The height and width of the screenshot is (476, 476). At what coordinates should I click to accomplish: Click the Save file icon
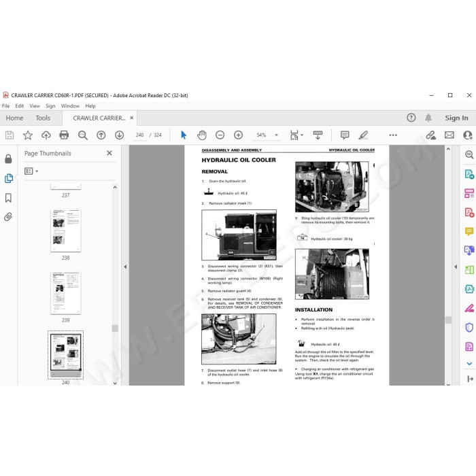tap(10, 135)
